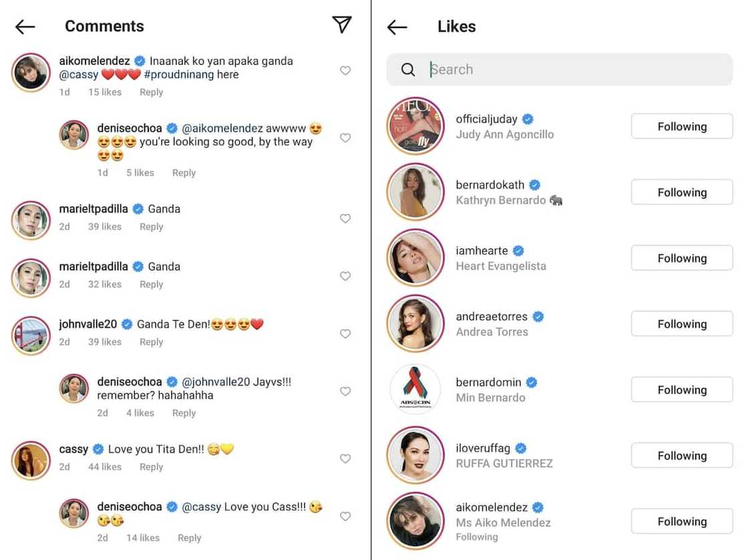Click deniseochoa's profile picture on her first reply
The image size is (748, 560).
(73, 134)
